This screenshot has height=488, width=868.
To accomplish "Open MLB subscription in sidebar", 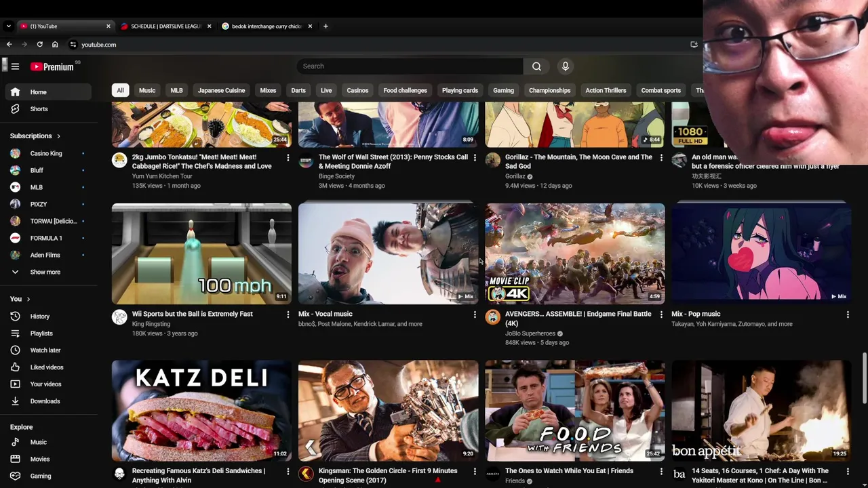I will click(x=47, y=187).
